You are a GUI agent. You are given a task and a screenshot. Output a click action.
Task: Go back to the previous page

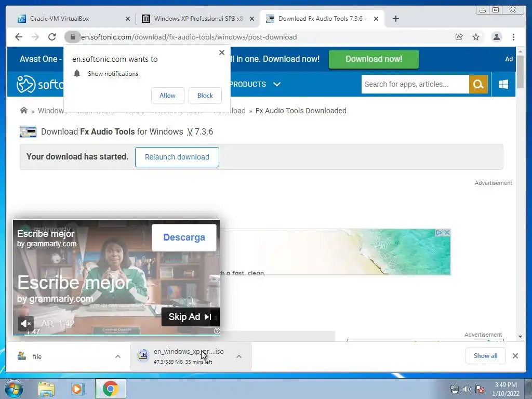coord(19,37)
